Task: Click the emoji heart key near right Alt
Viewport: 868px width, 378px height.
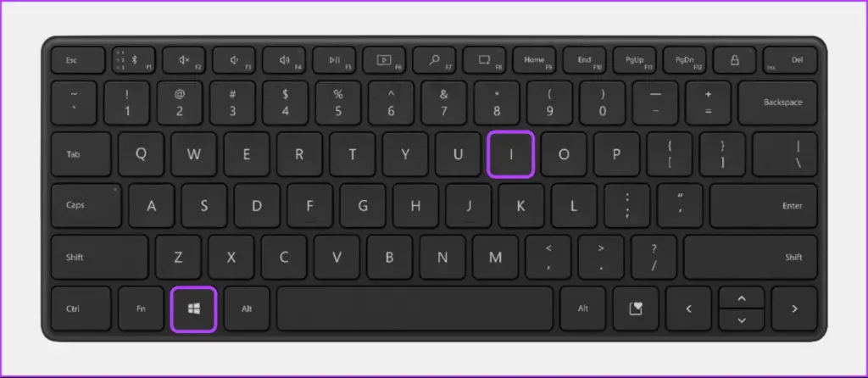Action: pyautogui.click(x=636, y=309)
